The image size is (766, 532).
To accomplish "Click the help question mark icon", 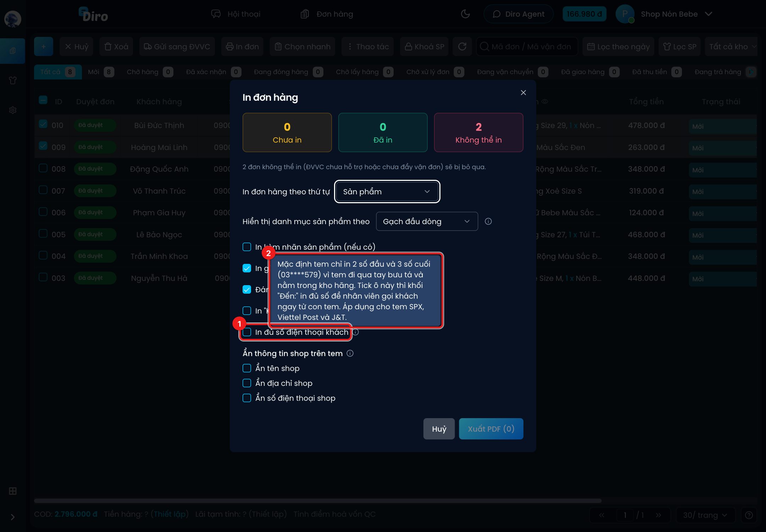I will coord(749,515).
